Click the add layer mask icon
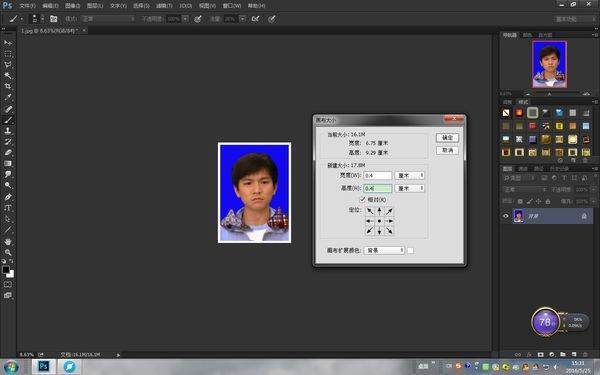600x375 pixels. coord(540,354)
